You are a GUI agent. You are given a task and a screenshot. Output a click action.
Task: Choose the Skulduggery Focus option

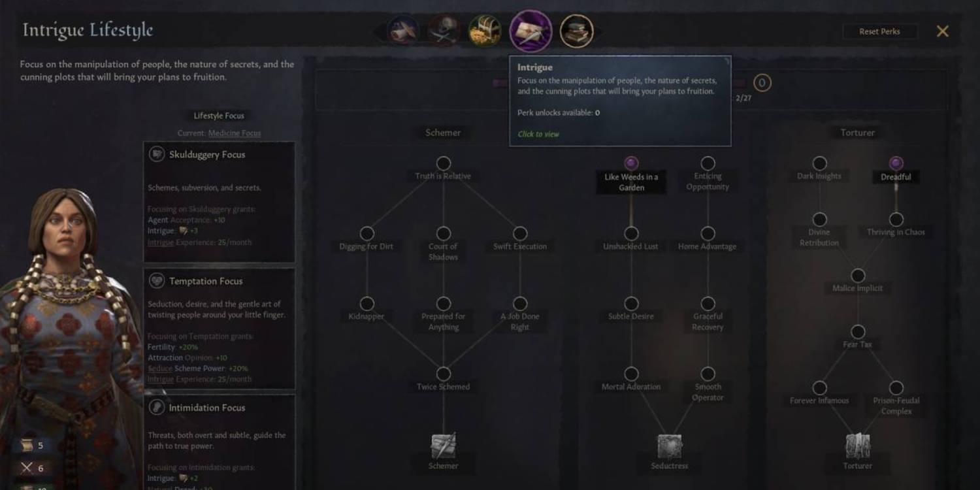pyautogui.click(x=220, y=202)
